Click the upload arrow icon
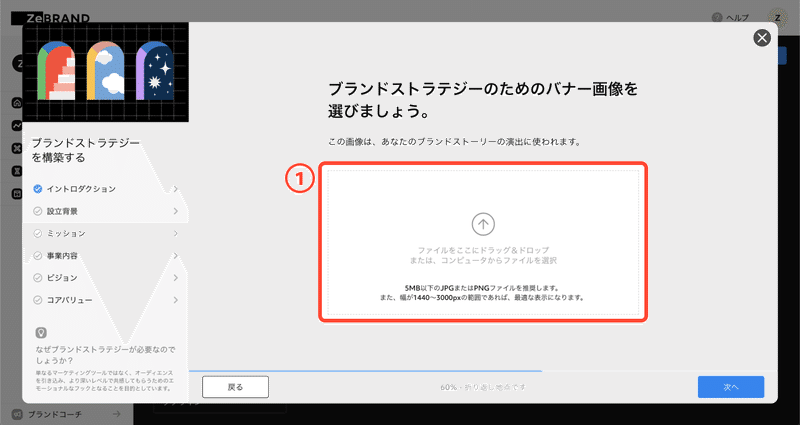Image resolution: width=800 pixels, height=425 pixels. [x=483, y=224]
